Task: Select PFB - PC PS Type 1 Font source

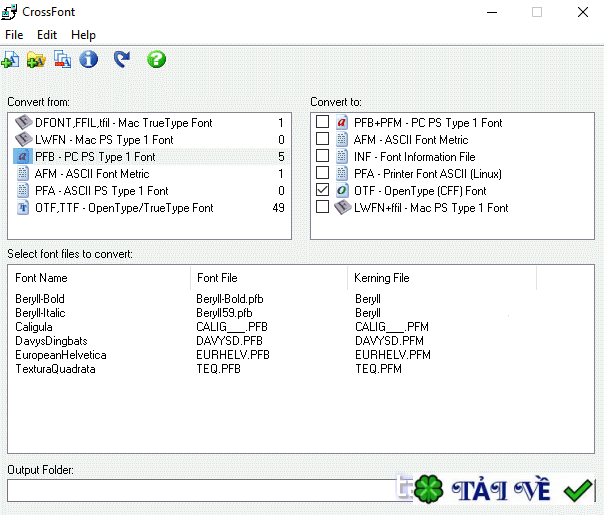Action: click(150, 156)
